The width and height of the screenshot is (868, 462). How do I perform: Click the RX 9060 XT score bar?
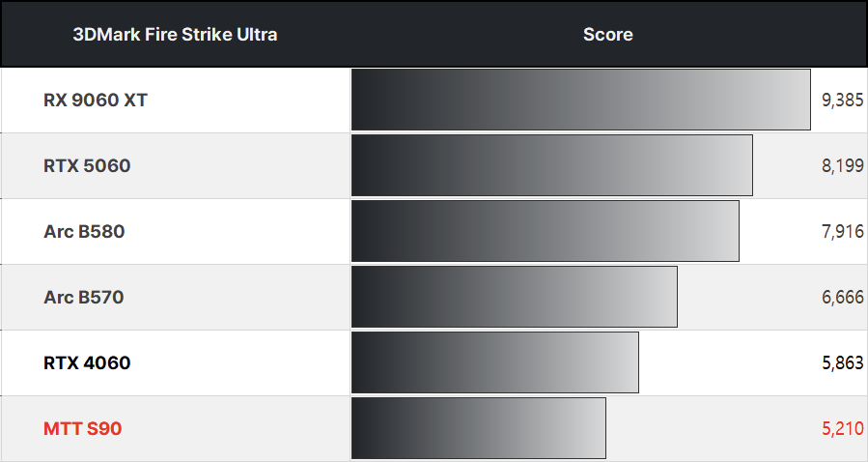[x=580, y=100]
